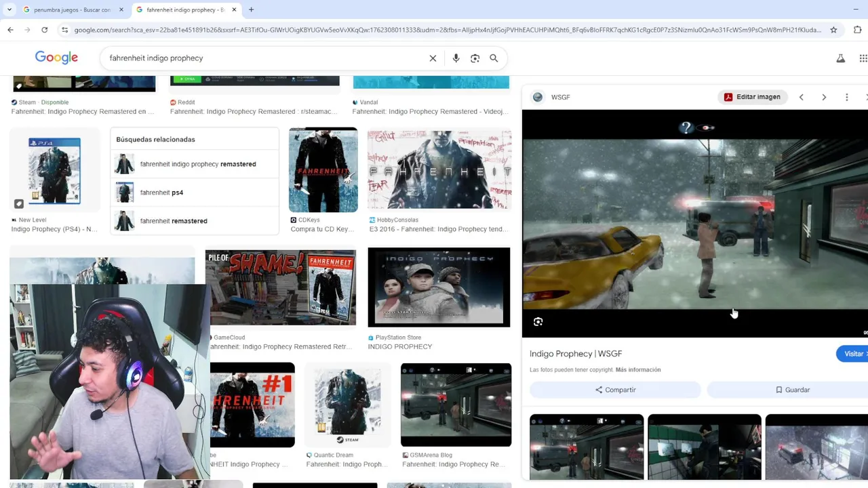
Task: Show previous image in preview panel
Action: (801, 97)
